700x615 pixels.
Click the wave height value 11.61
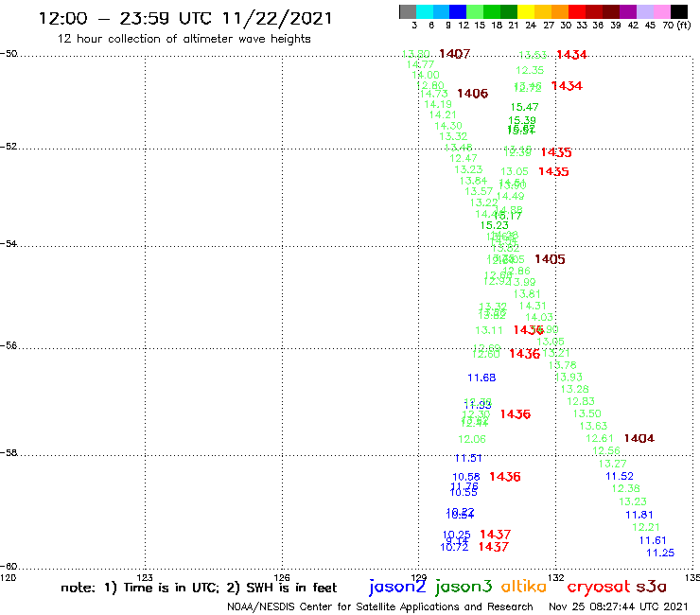pos(653,540)
